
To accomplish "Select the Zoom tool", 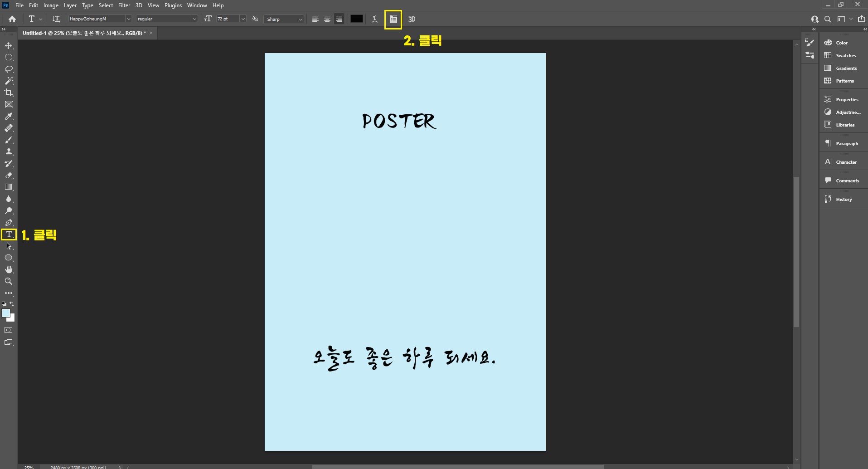I will pos(9,281).
